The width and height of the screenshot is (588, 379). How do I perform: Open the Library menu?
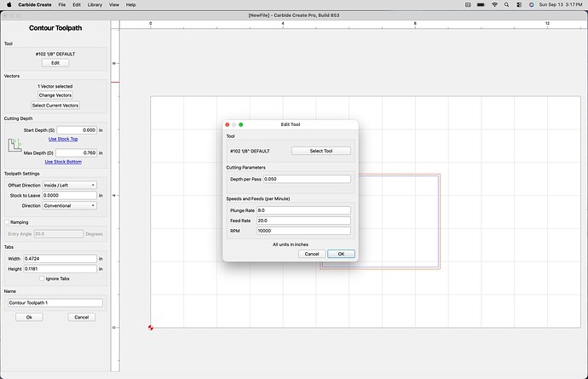tap(95, 5)
